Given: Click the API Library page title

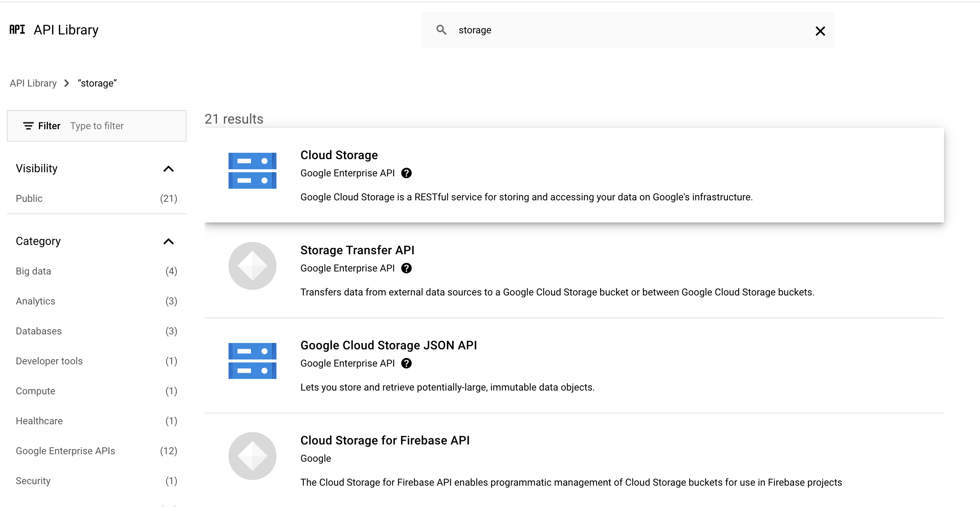Looking at the screenshot, I should (66, 30).
